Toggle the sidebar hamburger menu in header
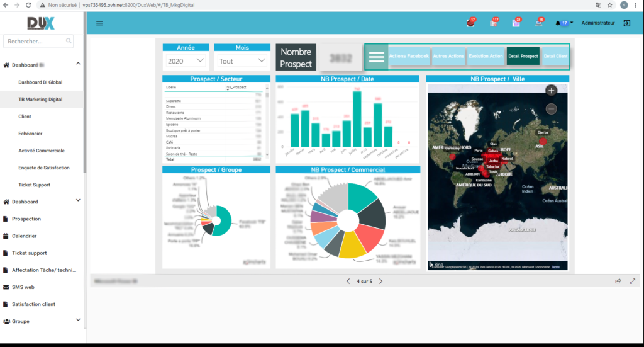644x347 pixels. [x=99, y=23]
